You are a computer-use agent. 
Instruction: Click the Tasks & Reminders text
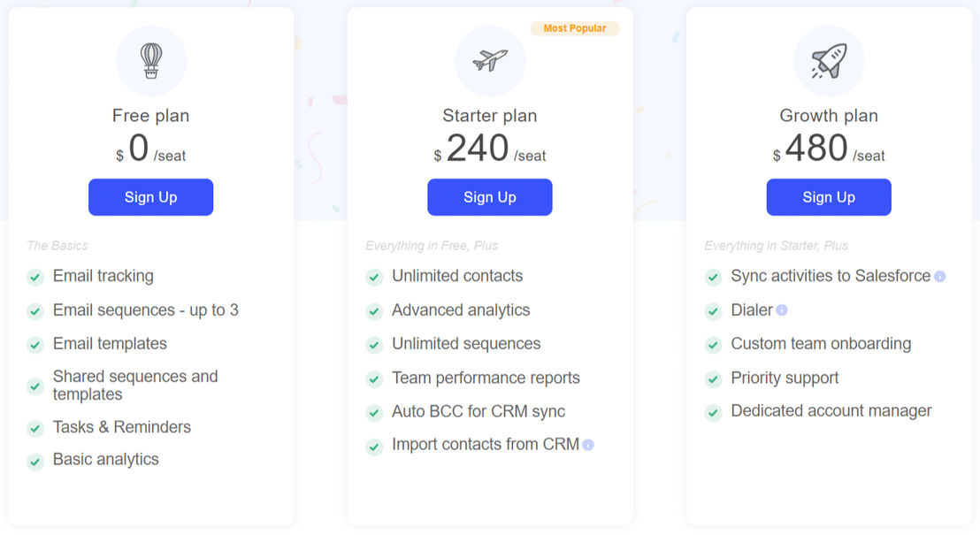point(122,427)
